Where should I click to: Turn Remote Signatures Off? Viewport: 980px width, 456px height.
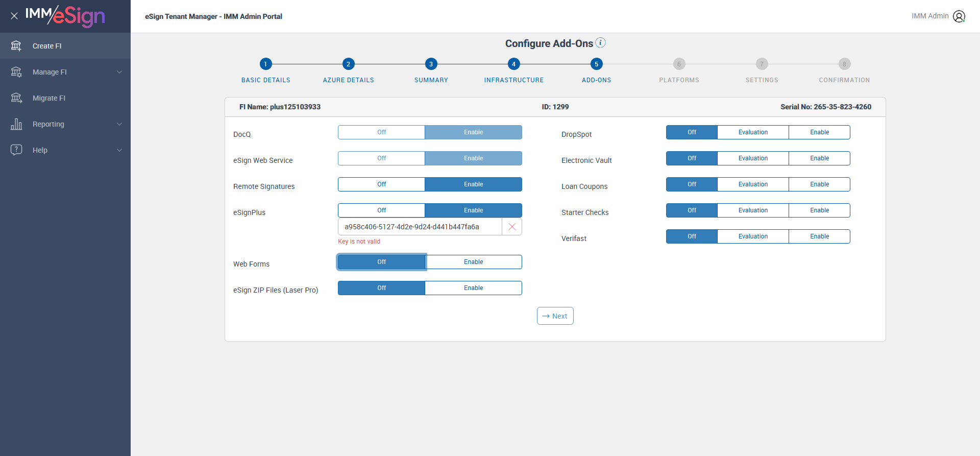pyautogui.click(x=381, y=184)
